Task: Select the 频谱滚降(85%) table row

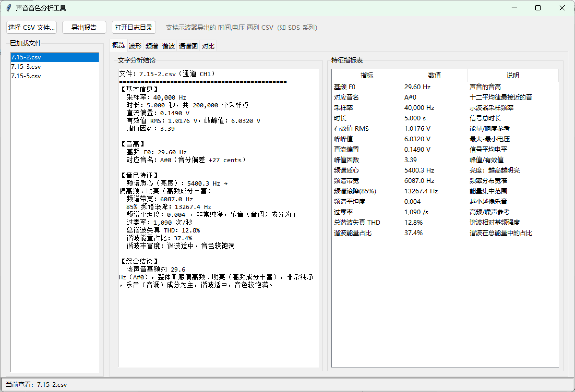Action: (x=445, y=191)
